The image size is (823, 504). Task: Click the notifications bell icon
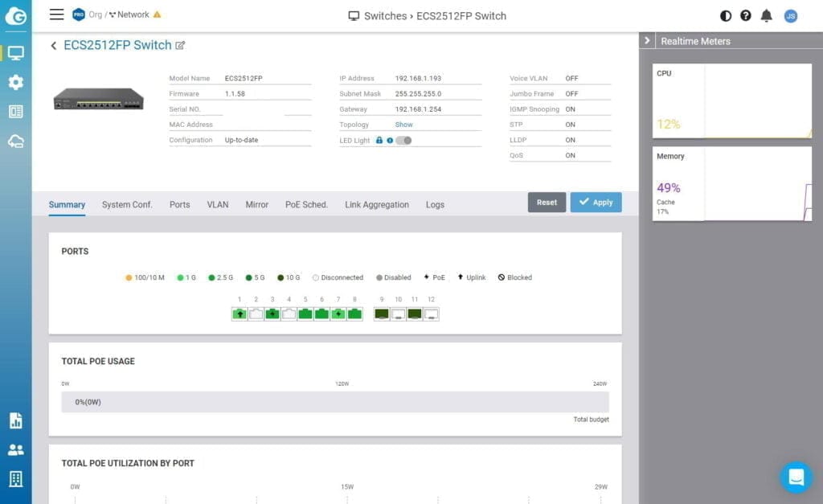coord(767,15)
